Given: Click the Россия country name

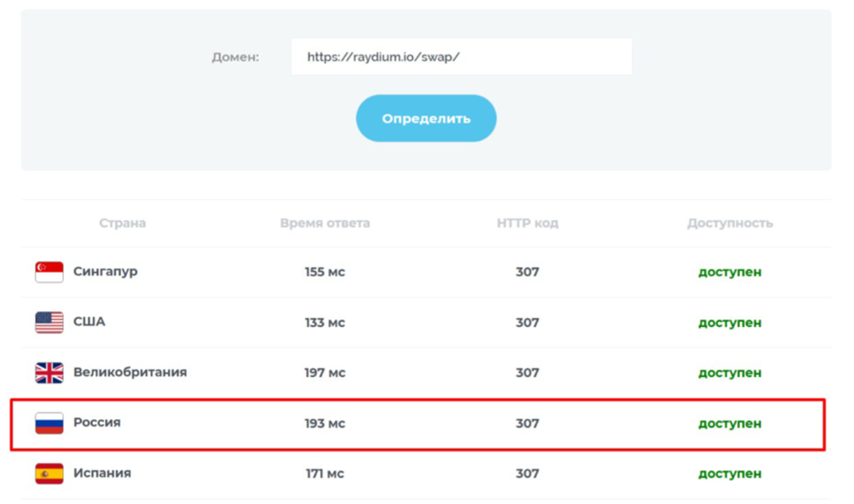Looking at the screenshot, I should [x=97, y=422].
